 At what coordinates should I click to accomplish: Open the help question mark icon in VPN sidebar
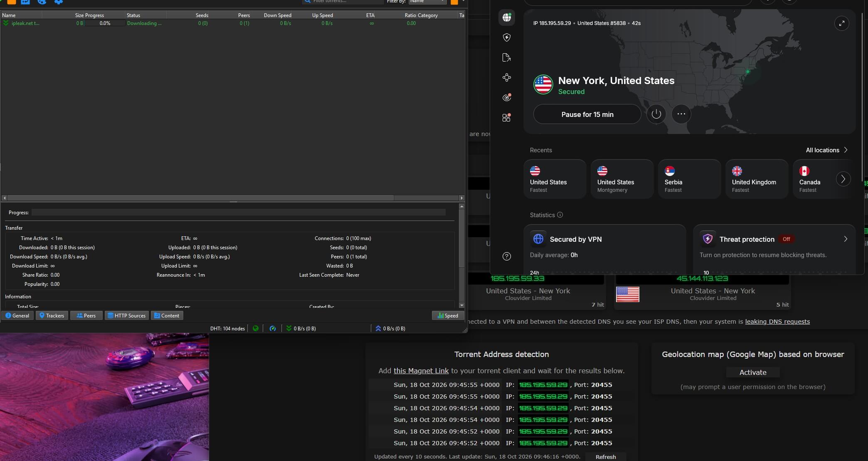click(x=506, y=256)
